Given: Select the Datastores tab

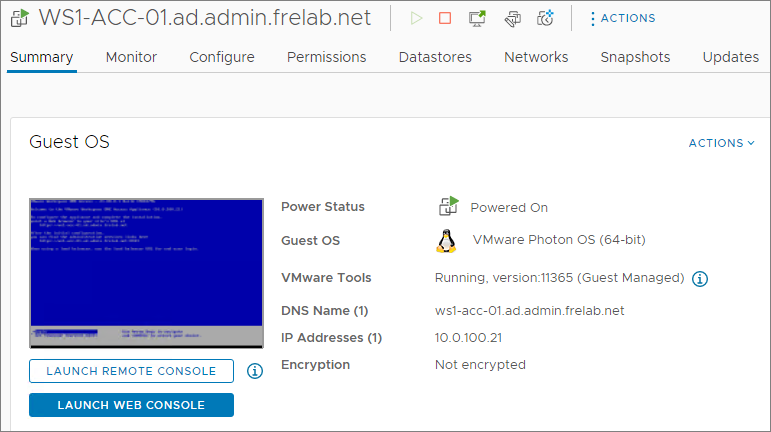Looking at the screenshot, I should point(435,57).
